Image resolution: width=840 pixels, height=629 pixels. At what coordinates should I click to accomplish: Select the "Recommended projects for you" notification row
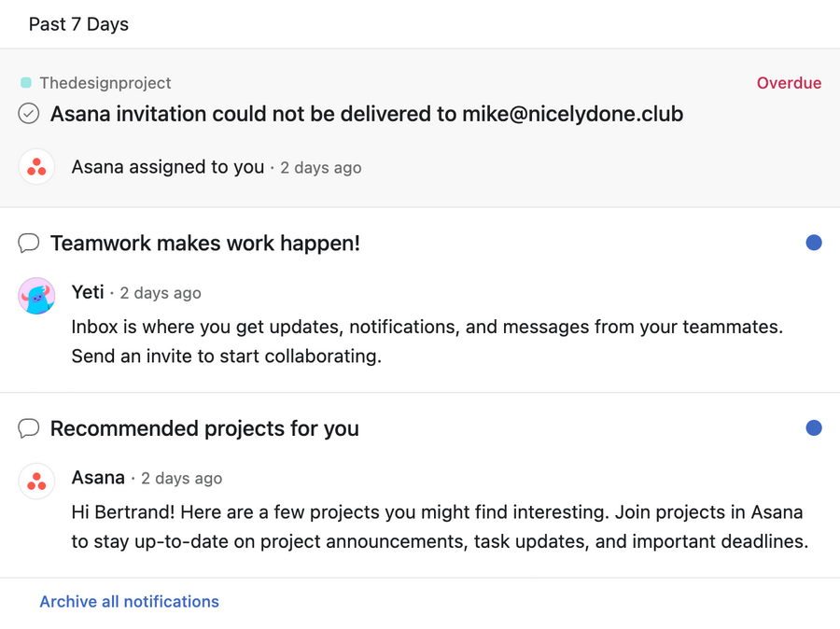420,485
